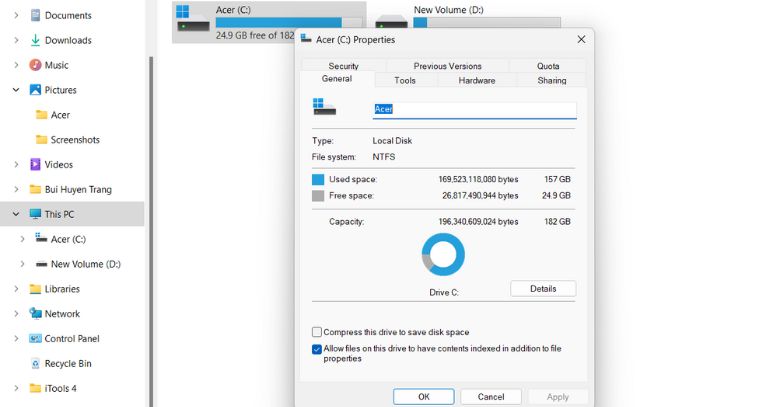The image size is (780, 407).
Task: Select the New Volume (D:) drive tile icon
Action: coord(391,22)
